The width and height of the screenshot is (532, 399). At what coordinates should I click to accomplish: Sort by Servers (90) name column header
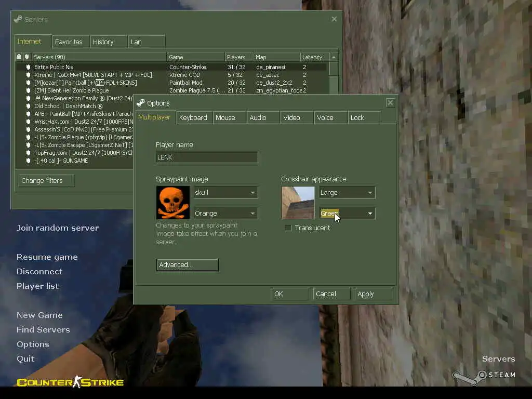99,57
